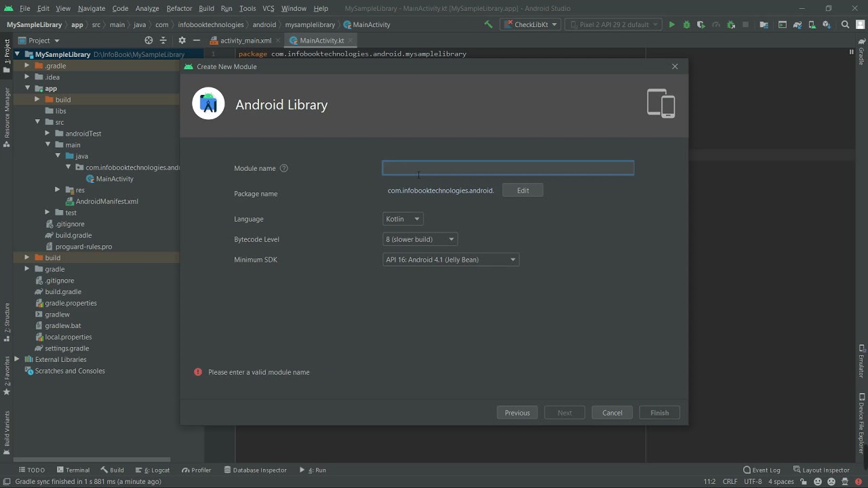Click the Make Project hammer icon
Viewport: 868px width, 488px height.
point(488,24)
